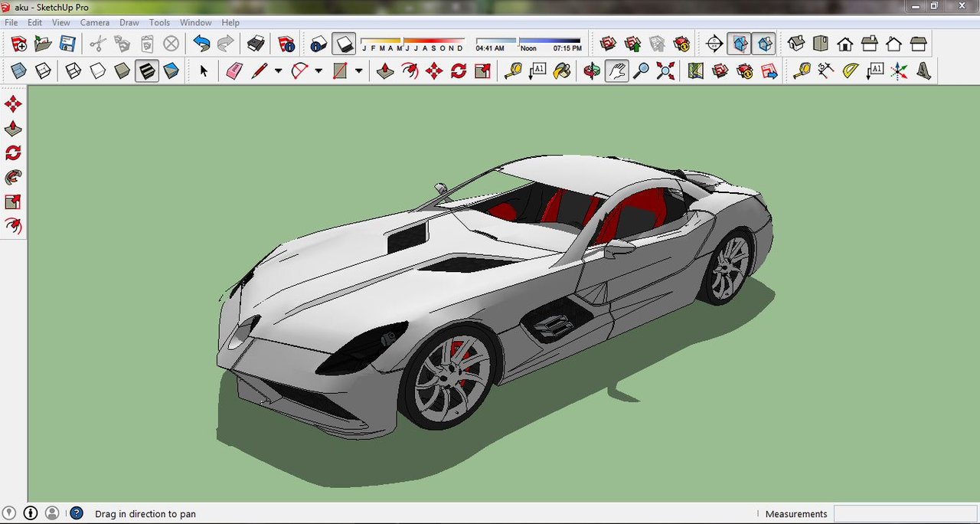
Task: Enable Shaded With Textures style
Action: (147, 71)
